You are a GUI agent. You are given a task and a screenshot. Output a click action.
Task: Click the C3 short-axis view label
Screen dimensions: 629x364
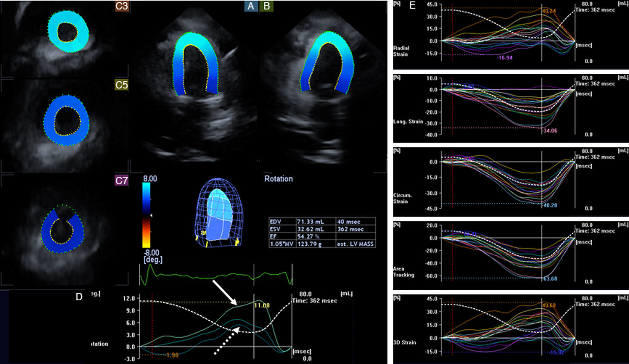point(122,6)
